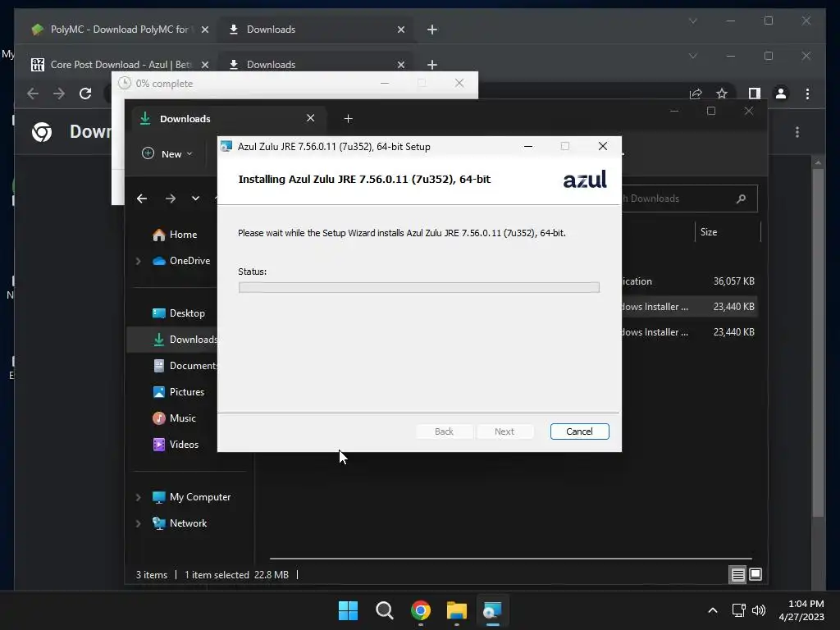Open Tab search dropdown in second Chrome
Screen dimensions: 840x630
pos(692,56)
